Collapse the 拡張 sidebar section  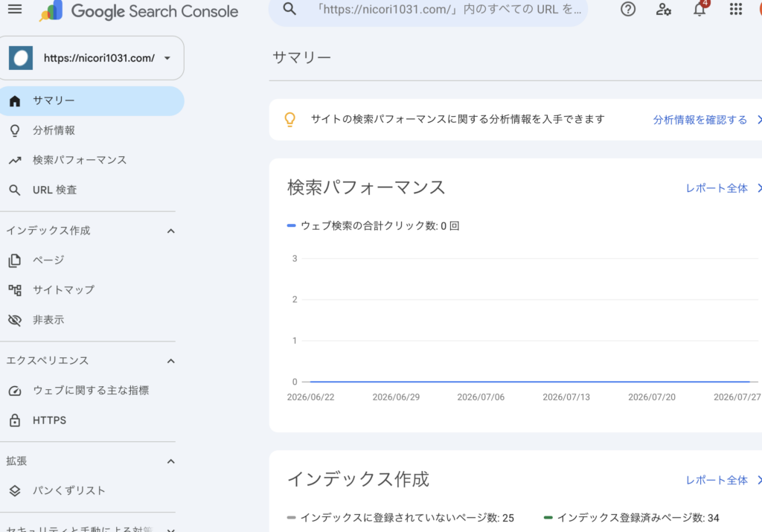170,461
